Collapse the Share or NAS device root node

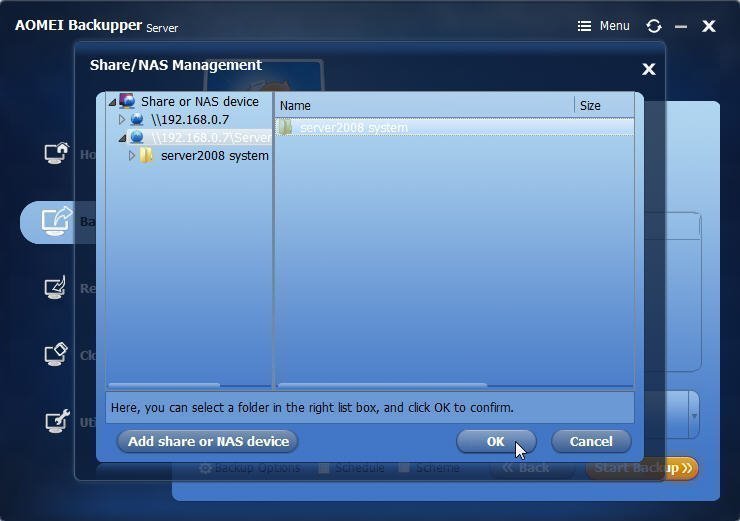tap(112, 102)
